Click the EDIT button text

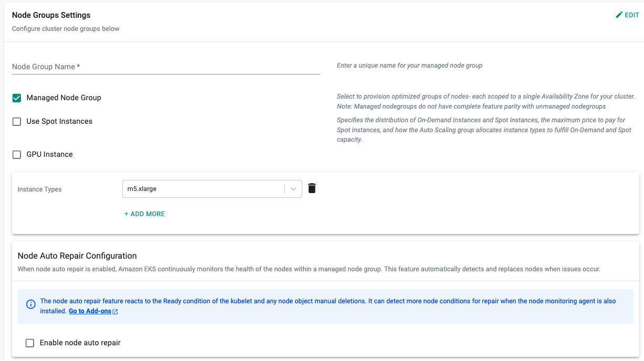632,15
